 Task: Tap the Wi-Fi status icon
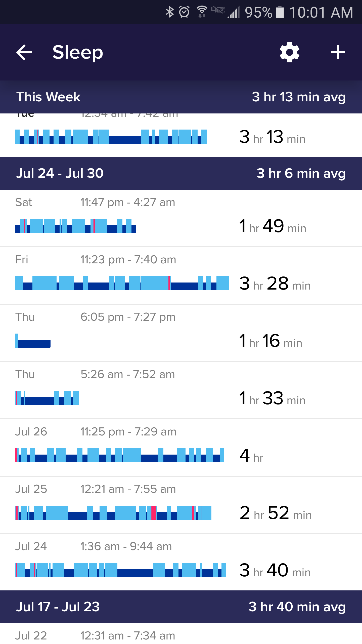(202, 12)
